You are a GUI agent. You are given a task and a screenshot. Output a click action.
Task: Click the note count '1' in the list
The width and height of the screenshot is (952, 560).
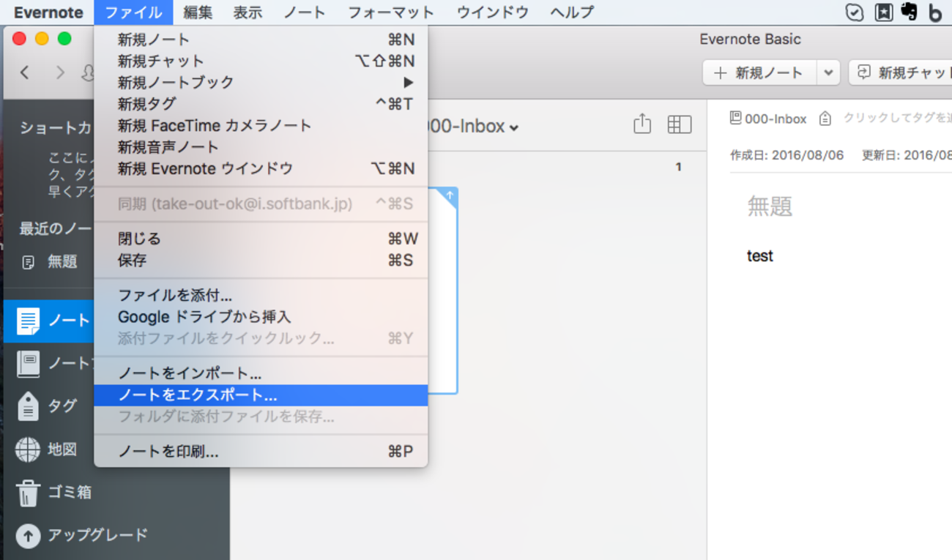(678, 167)
